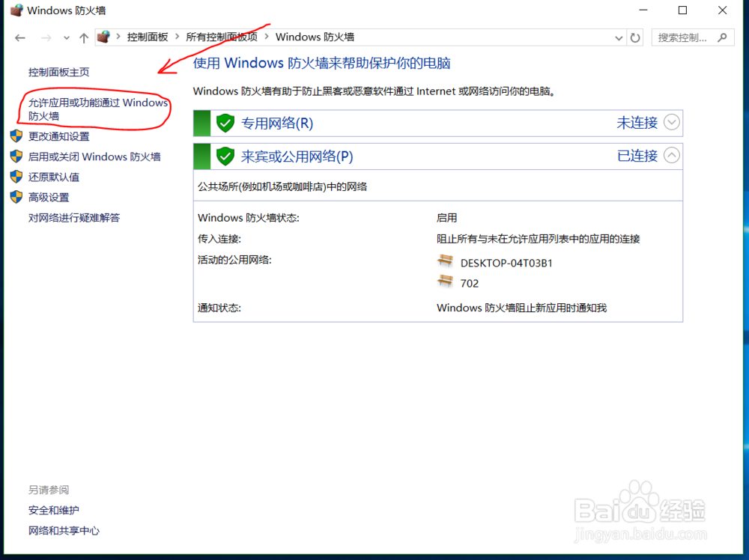Screen dimensions: 749x560
Task: Click the 来宾或公用网络(P) heading
Action: [297, 156]
